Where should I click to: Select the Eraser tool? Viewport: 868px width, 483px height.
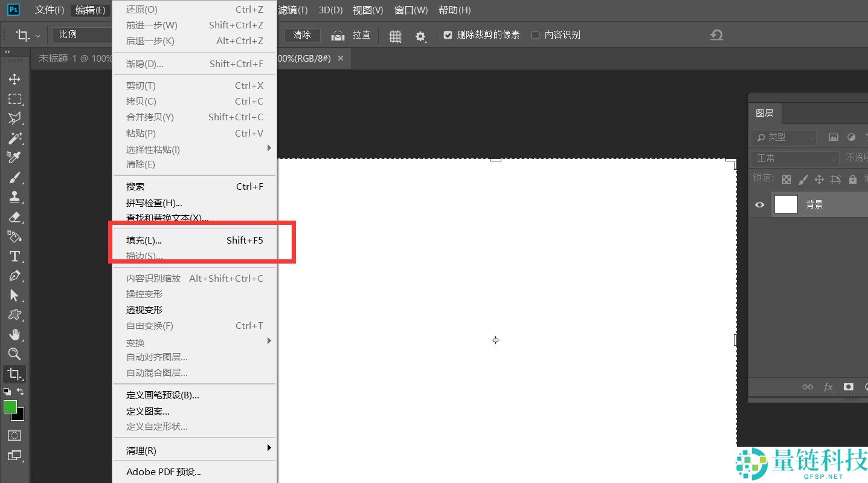pyautogui.click(x=14, y=217)
